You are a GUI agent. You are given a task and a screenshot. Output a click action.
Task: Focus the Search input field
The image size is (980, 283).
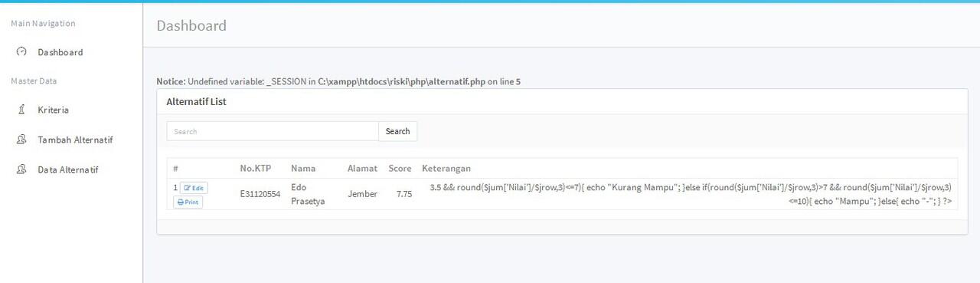click(273, 131)
